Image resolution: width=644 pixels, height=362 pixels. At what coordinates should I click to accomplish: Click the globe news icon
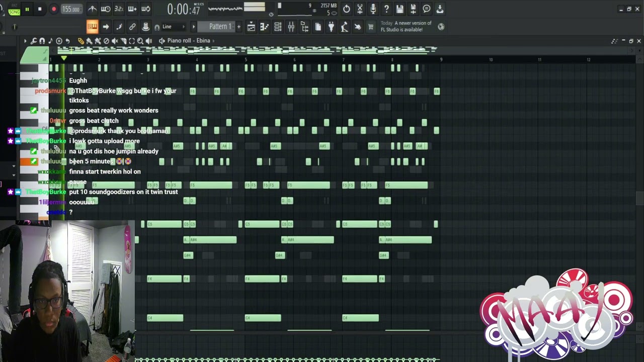[441, 27]
